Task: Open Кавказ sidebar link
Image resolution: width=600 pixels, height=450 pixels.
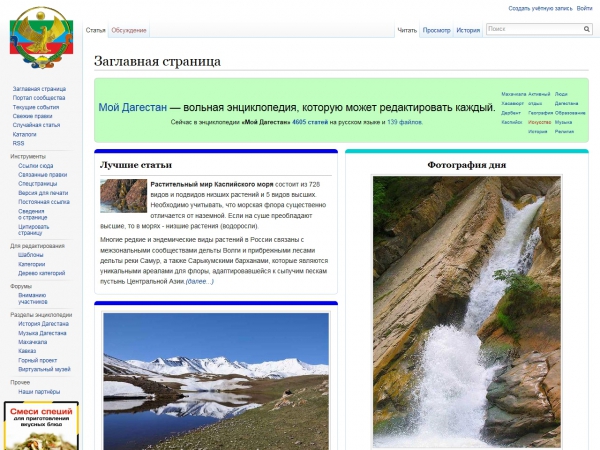Action: click(27, 351)
